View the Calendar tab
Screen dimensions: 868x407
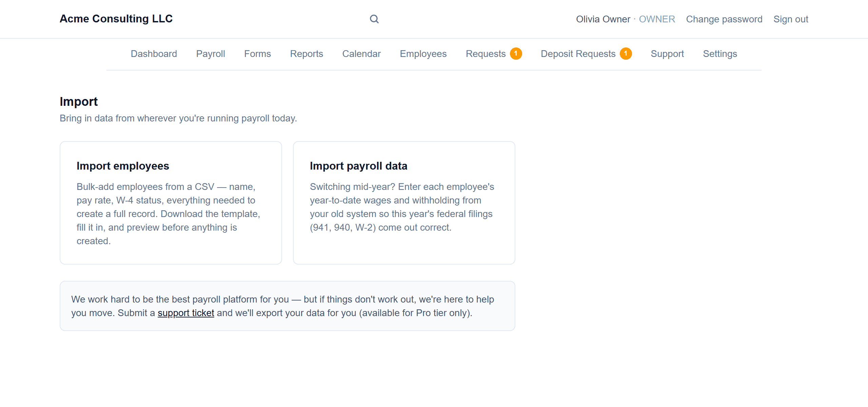pos(361,54)
